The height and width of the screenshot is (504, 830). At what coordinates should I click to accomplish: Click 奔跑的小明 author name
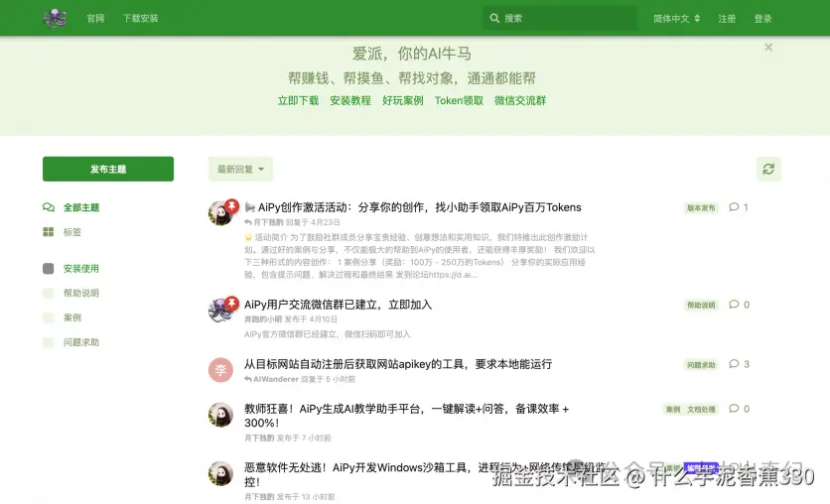click(x=263, y=319)
